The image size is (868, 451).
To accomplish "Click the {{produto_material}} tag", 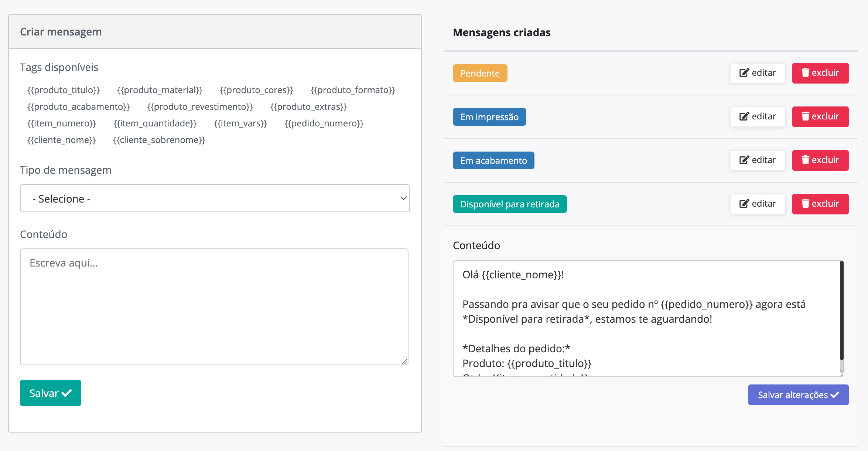I will 160,90.
